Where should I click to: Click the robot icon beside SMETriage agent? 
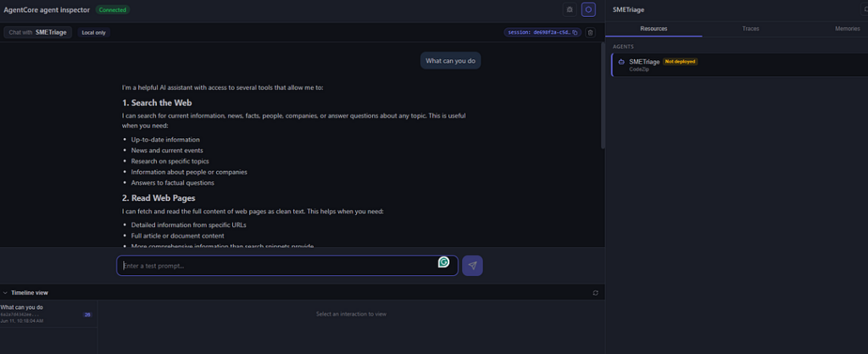click(x=621, y=62)
